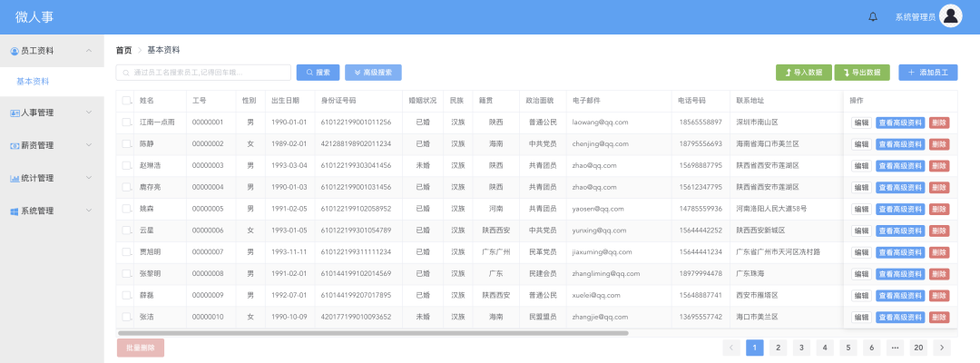Delete the 云星 row
980x363 pixels.
click(939, 231)
